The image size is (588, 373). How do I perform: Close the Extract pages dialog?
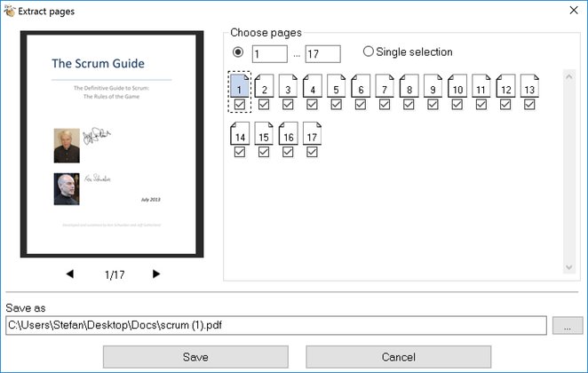pyautogui.click(x=574, y=10)
